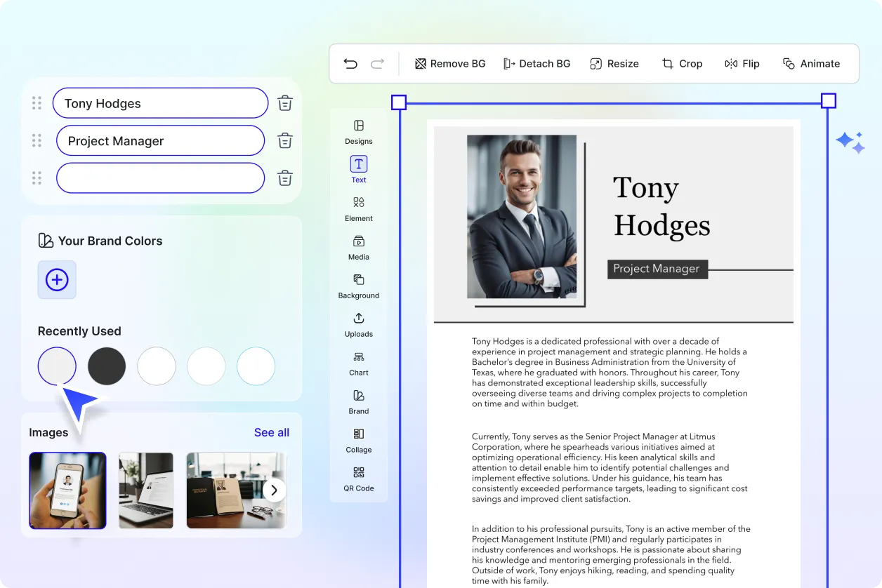Select the Text tool in sidebar
882x588 pixels.
point(359,170)
